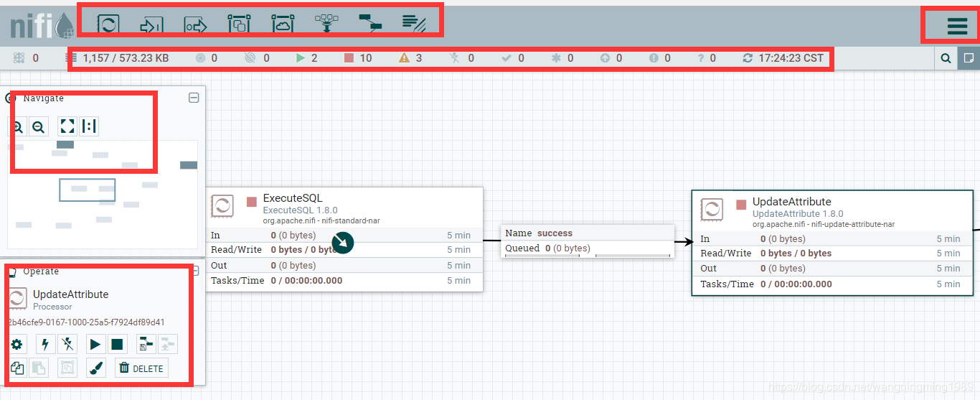
Task: Click Read/Write row of UpdateAttribute
Action: (x=832, y=254)
